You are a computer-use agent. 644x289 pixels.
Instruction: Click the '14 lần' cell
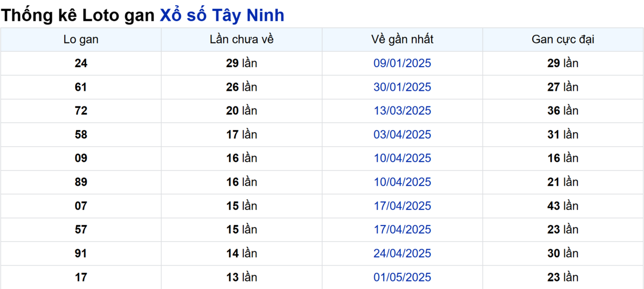(x=241, y=253)
